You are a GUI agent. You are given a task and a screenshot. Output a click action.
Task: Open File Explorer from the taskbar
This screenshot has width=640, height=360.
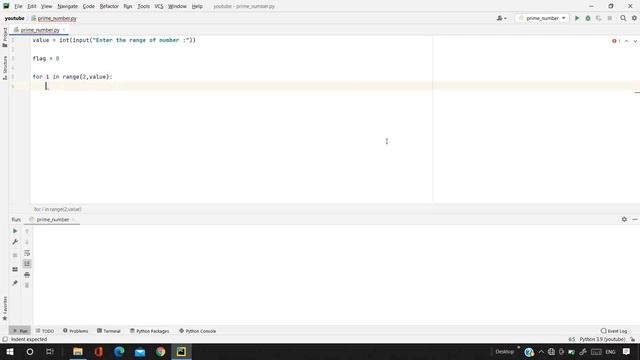78,352
